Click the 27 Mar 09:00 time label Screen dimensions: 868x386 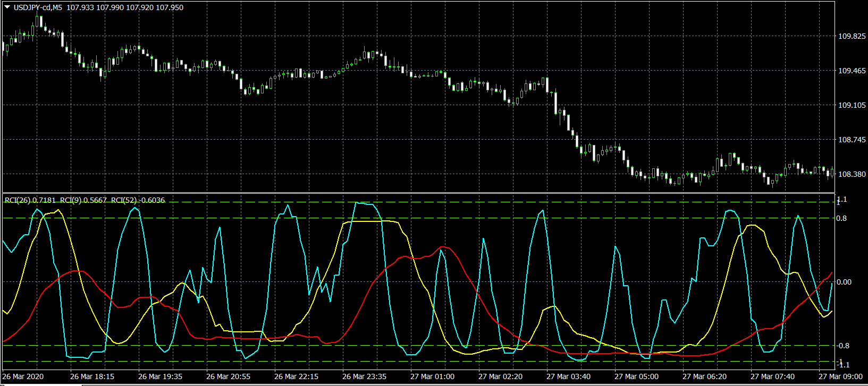pos(841,376)
